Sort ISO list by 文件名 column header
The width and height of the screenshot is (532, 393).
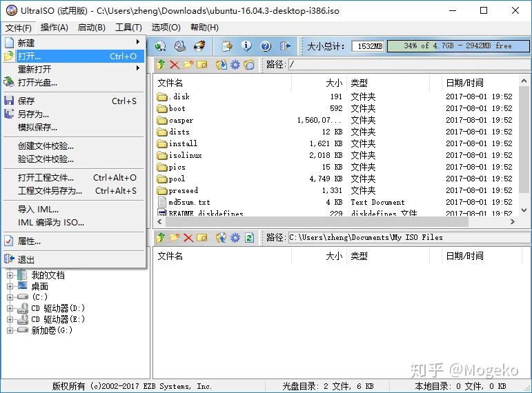tap(222, 83)
